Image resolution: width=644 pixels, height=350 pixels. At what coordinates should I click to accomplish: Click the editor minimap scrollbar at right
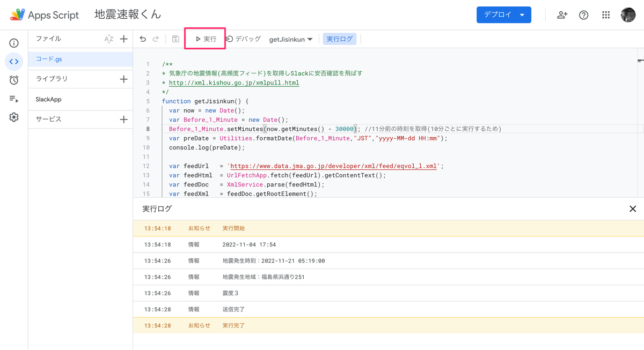641,123
